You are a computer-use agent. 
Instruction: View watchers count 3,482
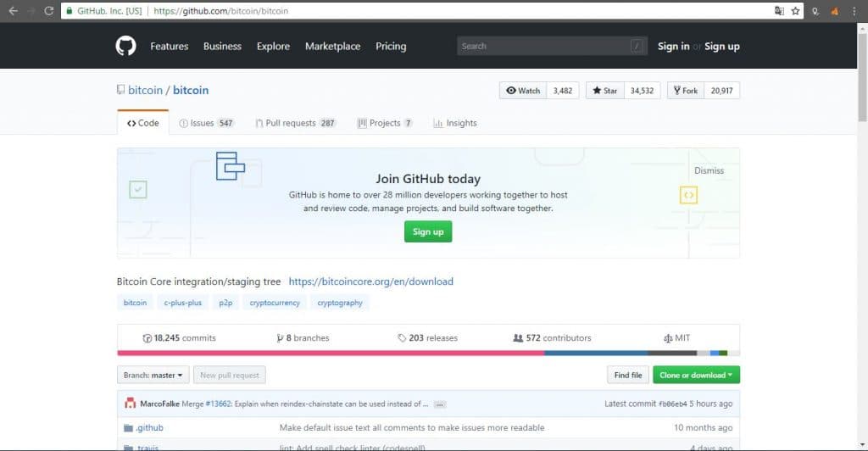[563, 91]
